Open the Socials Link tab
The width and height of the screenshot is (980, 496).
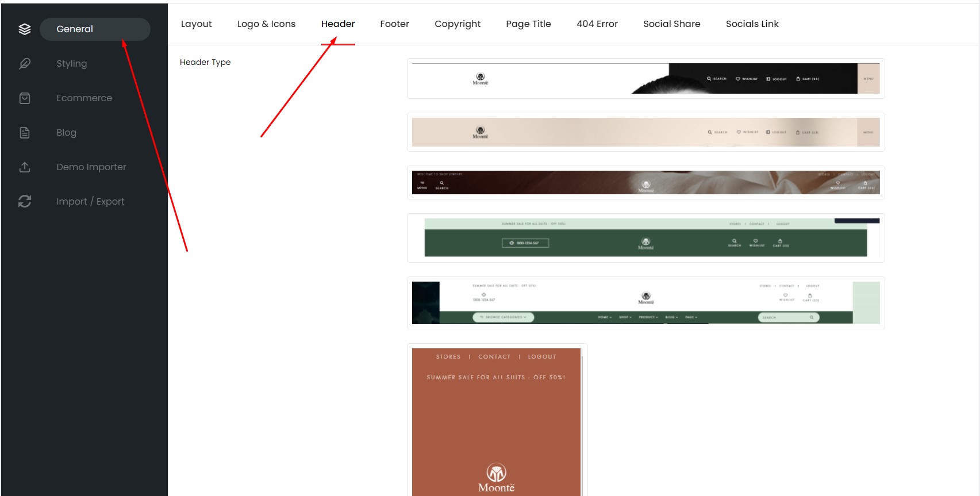tap(752, 24)
